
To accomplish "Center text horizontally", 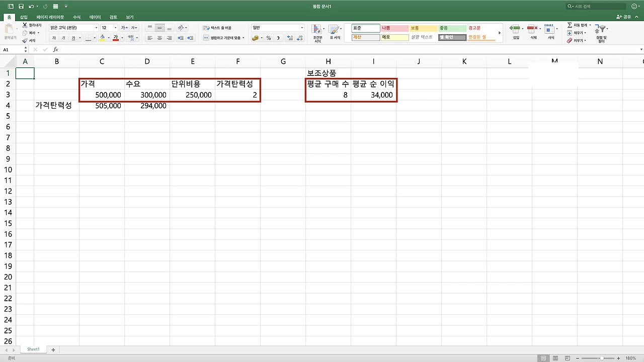I will [159, 38].
